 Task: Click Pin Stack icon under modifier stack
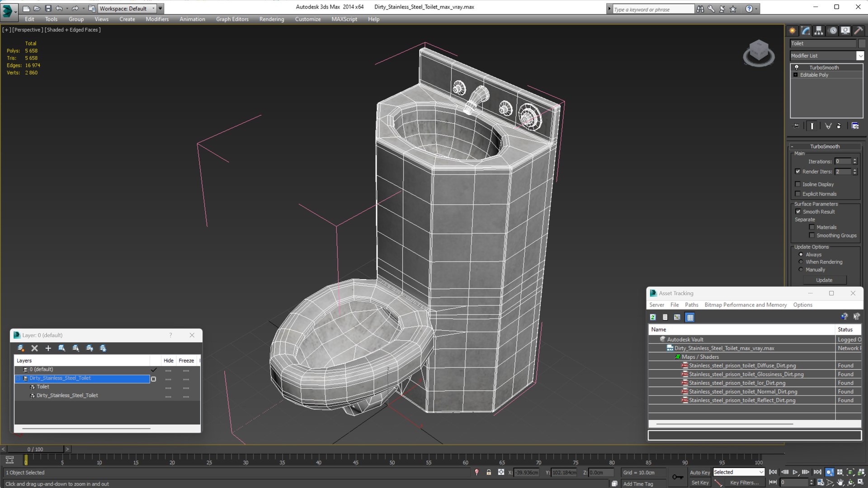click(x=796, y=126)
